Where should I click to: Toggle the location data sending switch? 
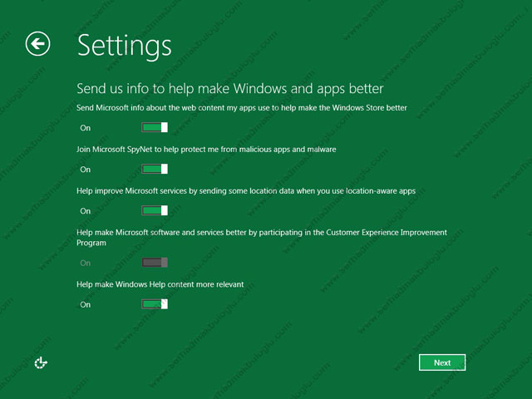point(155,210)
